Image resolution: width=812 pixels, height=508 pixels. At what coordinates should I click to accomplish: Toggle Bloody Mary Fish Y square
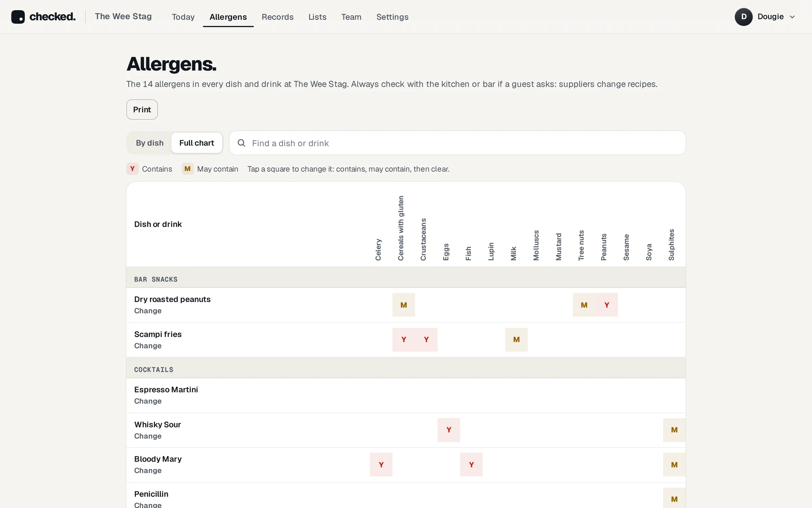pyautogui.click(x=471, y=465)
